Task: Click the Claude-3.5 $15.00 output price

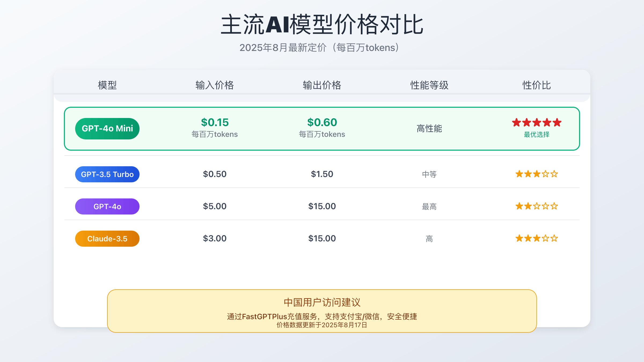Action: click(322, 239)
